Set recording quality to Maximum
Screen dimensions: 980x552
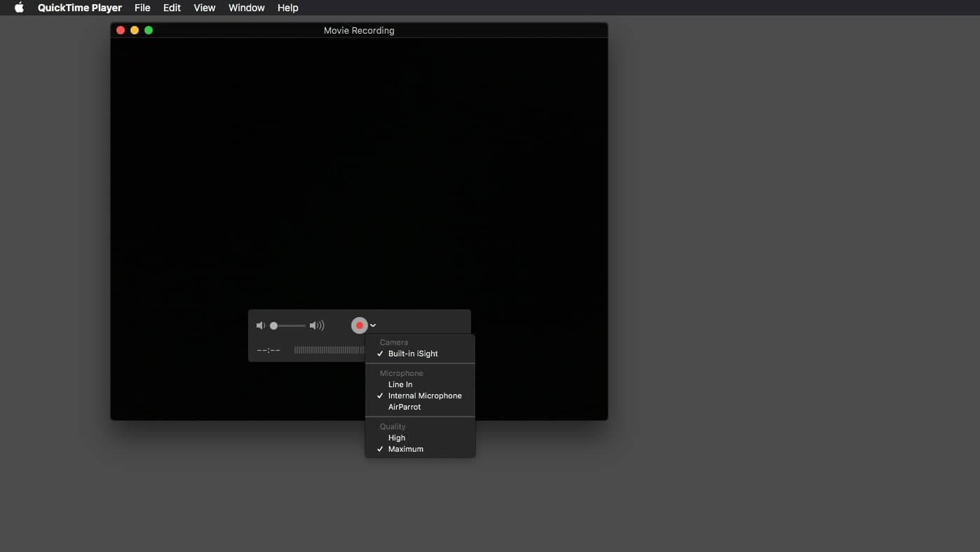pyautogui.click(x=406, y=449)
